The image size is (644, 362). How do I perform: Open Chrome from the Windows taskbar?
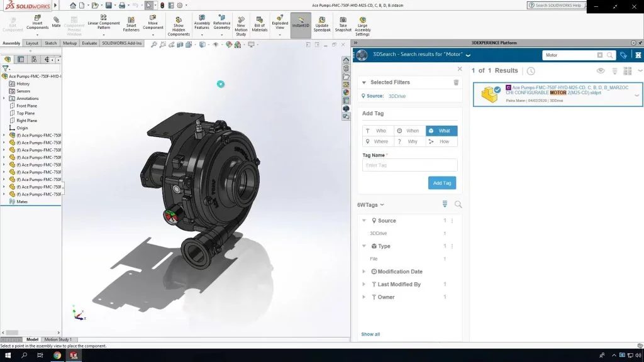57,355
